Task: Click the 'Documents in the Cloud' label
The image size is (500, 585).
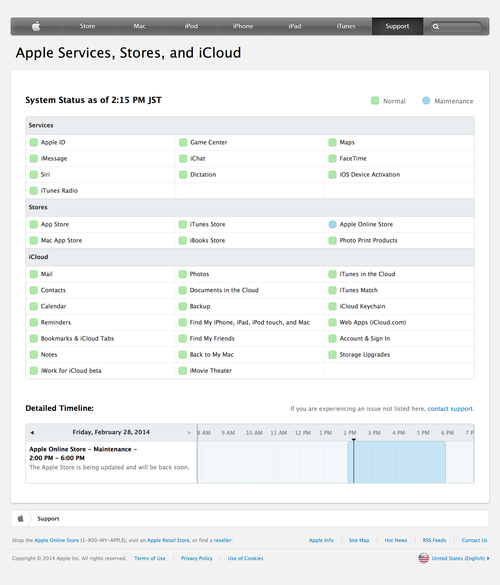Action: pos(224,290)
